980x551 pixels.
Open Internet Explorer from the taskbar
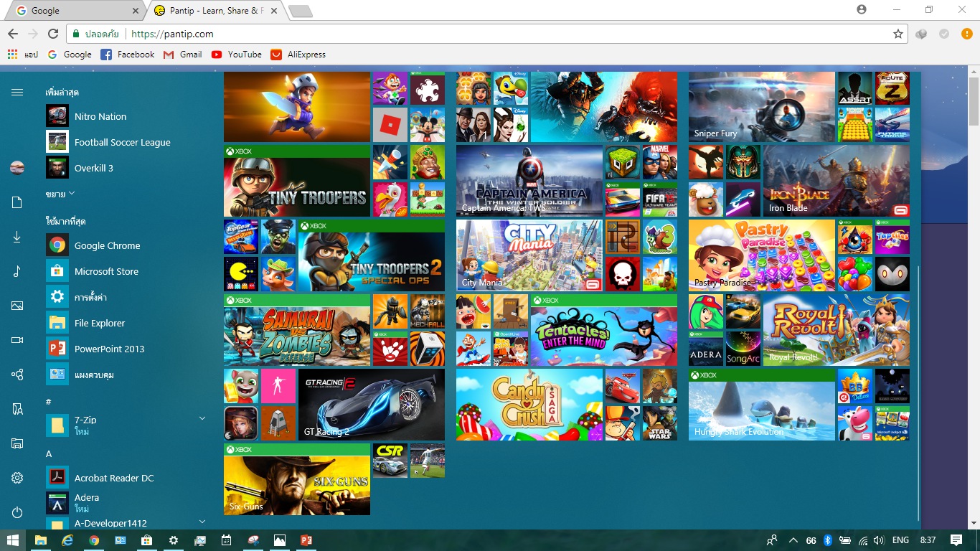[x=67, y=540]
